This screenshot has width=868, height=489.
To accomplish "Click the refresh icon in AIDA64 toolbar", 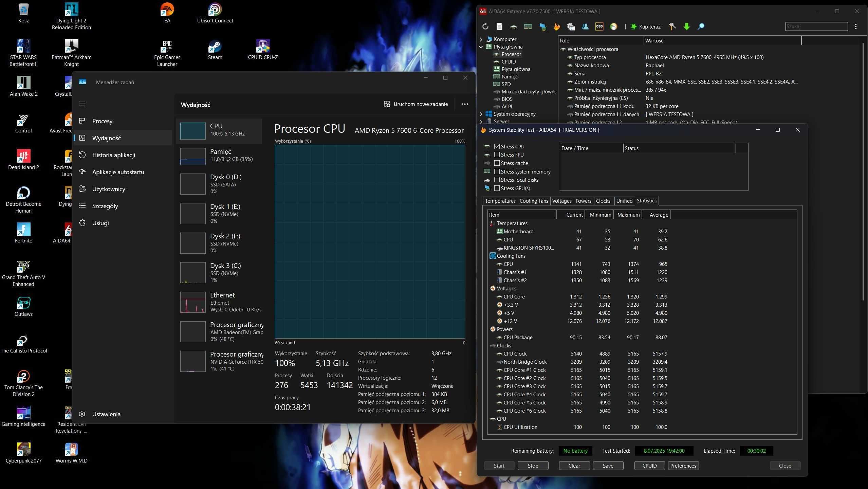I will point(485,26).
